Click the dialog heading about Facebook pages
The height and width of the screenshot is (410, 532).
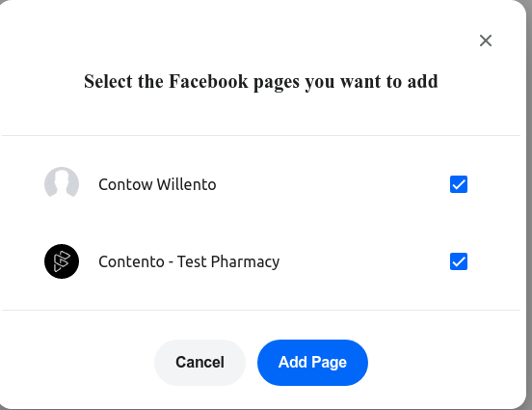[261, 82]
